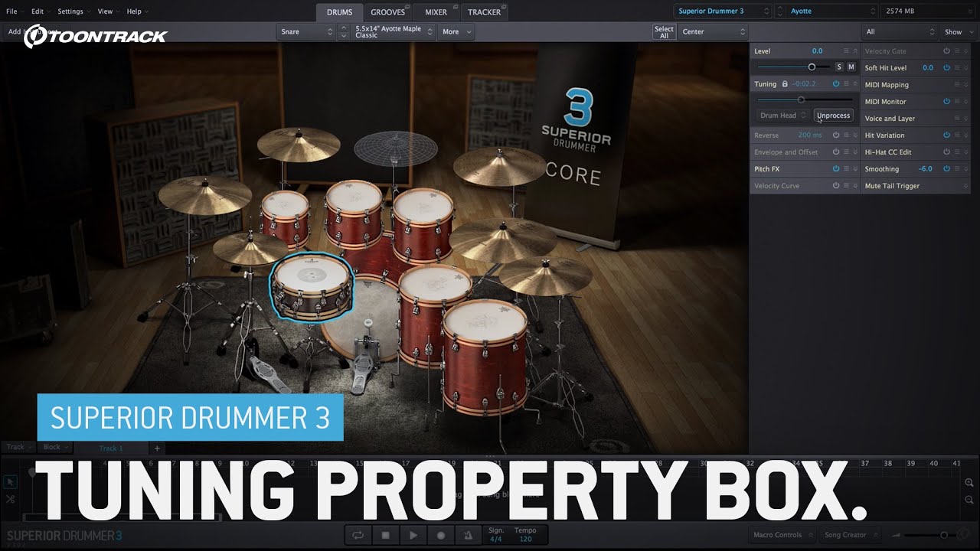Enable the Velocity Gate power button
Image resolution: width=980 pixels, height=551 pixels.
coord(946,51)
